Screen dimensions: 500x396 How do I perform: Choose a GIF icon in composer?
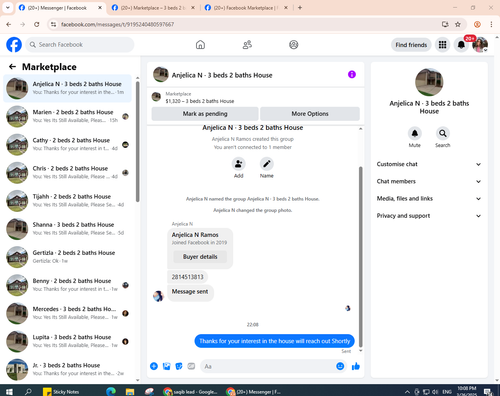click(191, 366)
